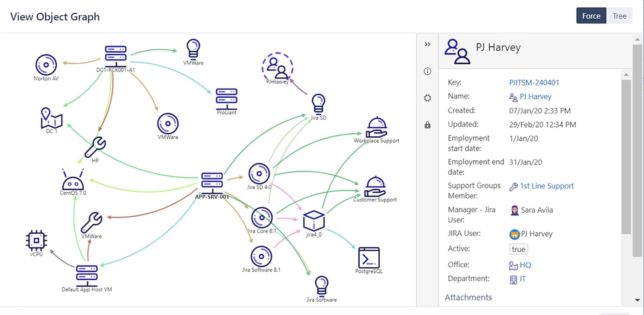Image resolution: width=644 pixels, height=315 pixels.
Task: Click the Employment start date 1/Jan/20
Action: pyautogui.click(x=524, y=138)
